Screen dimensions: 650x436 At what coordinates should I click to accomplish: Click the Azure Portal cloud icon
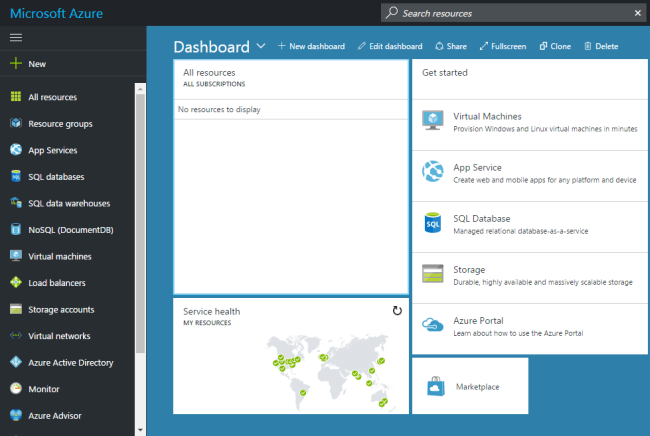click(x=432, y=325)
